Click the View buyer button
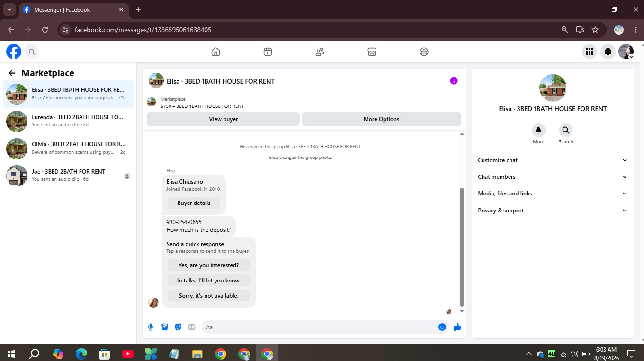The width and height of the screenshot is (644, 361). click(223, 119)
